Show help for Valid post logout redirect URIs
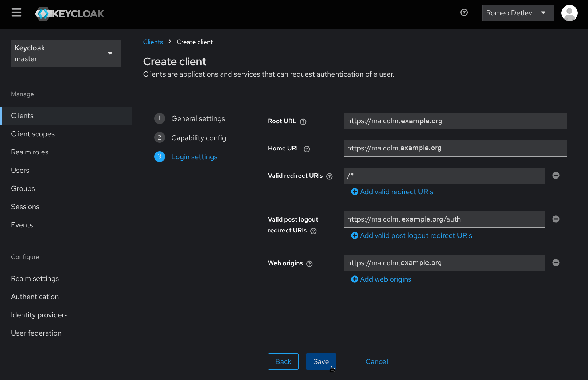Image resolution: width=588 pixels, height=380 pixels. 314,231
